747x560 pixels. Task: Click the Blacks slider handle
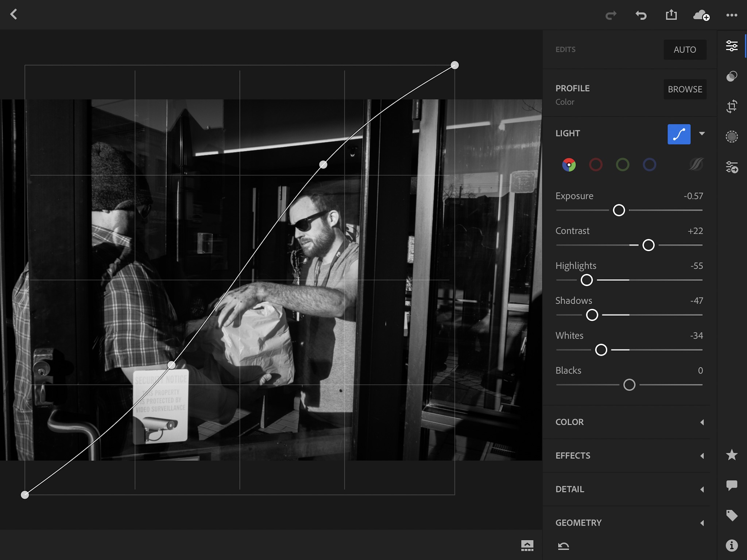pos(629,385)
